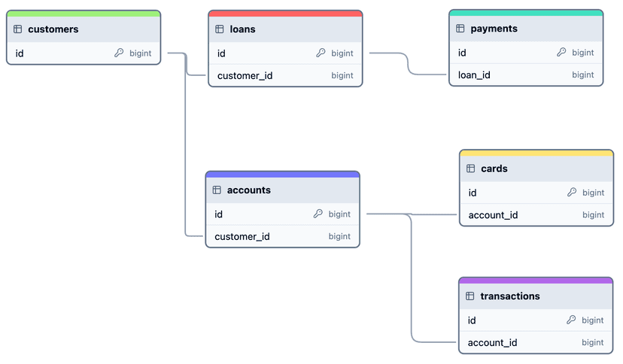
Task: Click the table icon beside accounts
Action: [x=217, y=190]
